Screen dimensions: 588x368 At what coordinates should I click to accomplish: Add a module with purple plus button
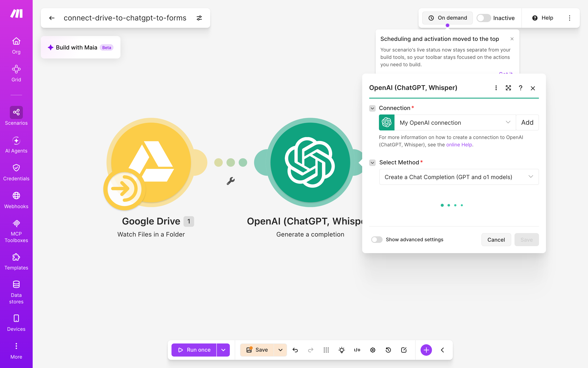coord(426,350)
